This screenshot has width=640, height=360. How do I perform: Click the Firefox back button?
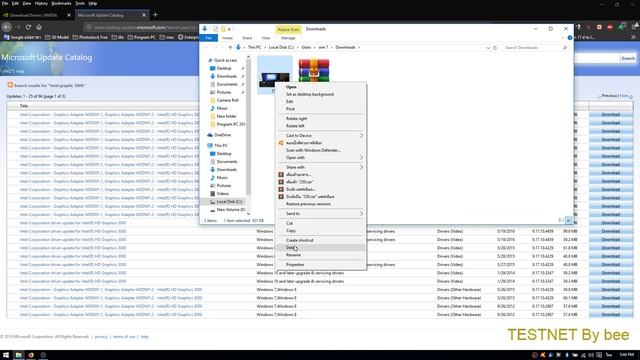tap(7, 27)
